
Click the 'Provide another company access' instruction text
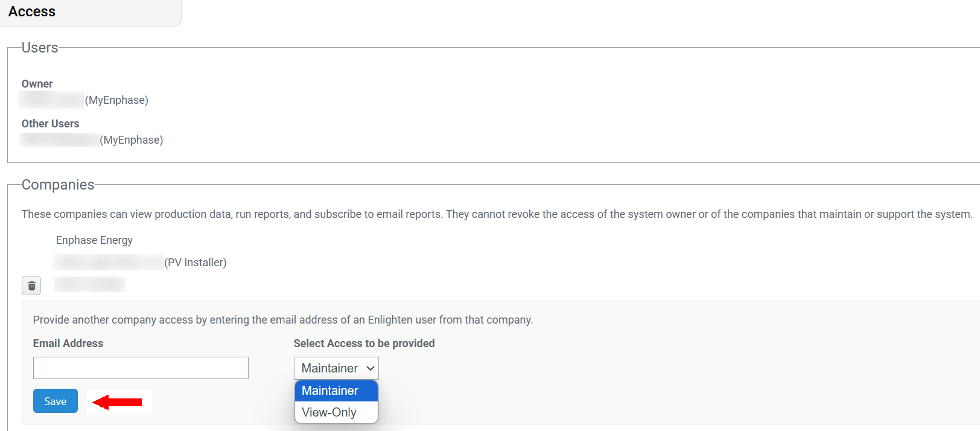click(x=283, y=320)
